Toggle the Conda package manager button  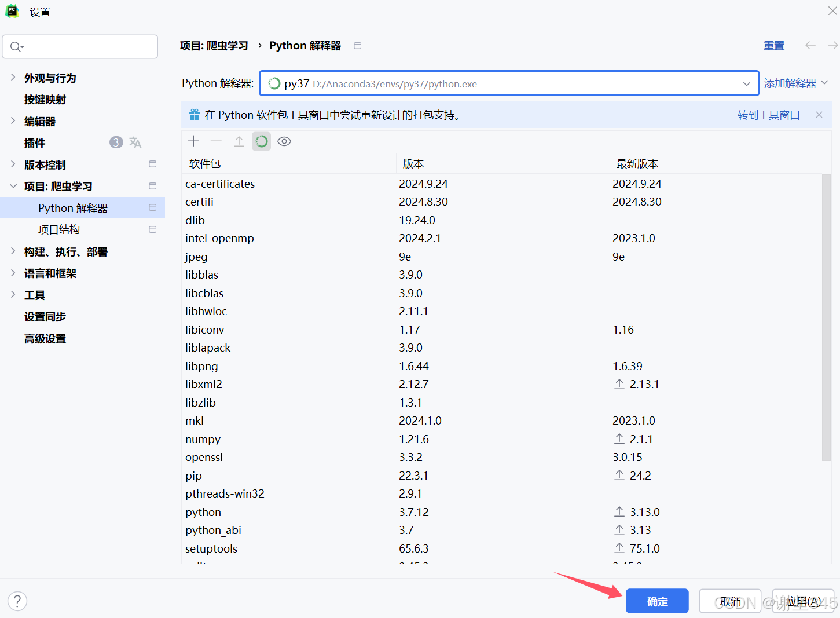(262, 141)
